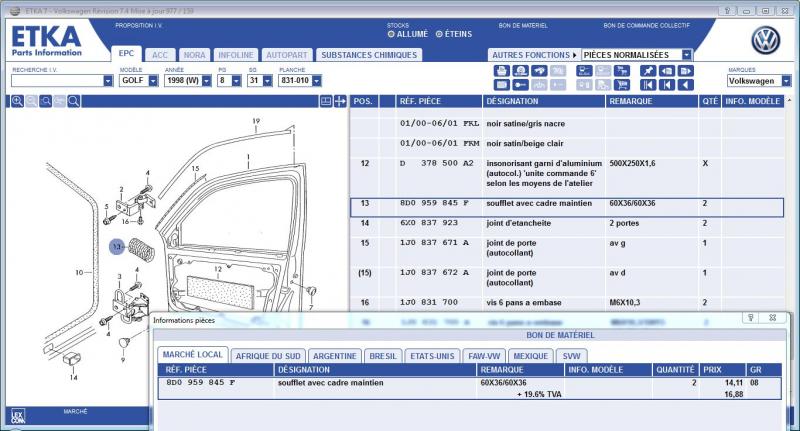
Task: Click position 13 marker in diagram
Action: tap(117, 247)
